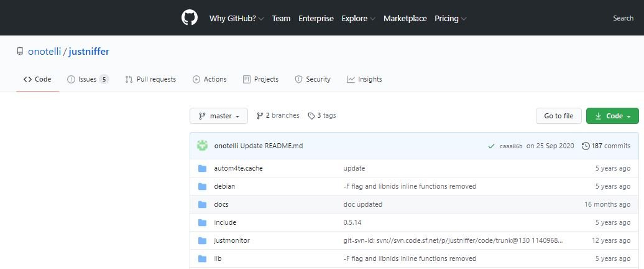Screen dimensions: 644x269
Task: Open the 'doc updated' commit message
Action: pos(362,204)
